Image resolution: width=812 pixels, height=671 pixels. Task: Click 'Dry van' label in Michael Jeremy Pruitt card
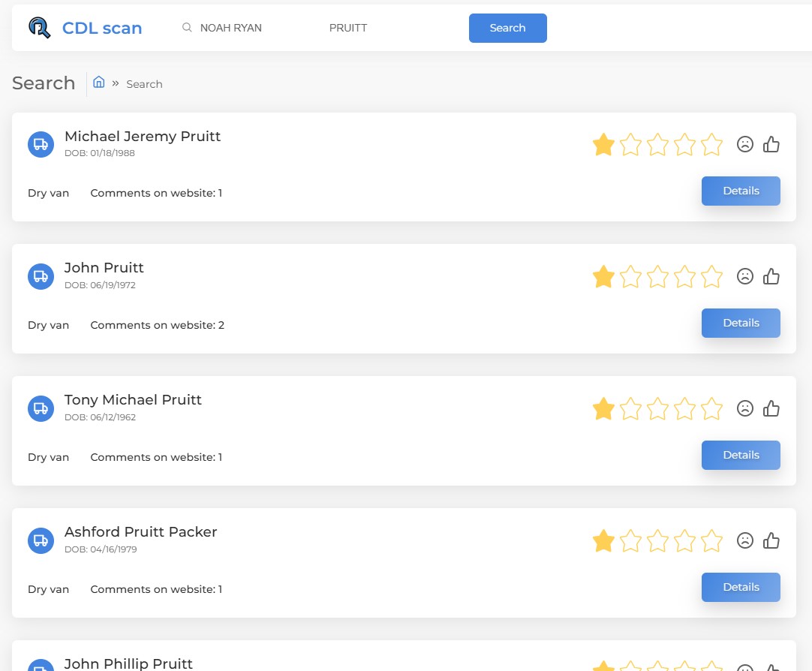(48, 193)
